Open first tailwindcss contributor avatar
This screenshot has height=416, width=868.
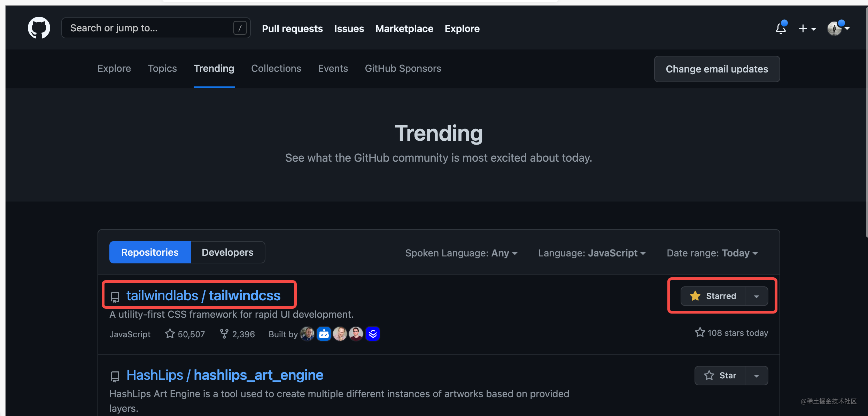307,334
